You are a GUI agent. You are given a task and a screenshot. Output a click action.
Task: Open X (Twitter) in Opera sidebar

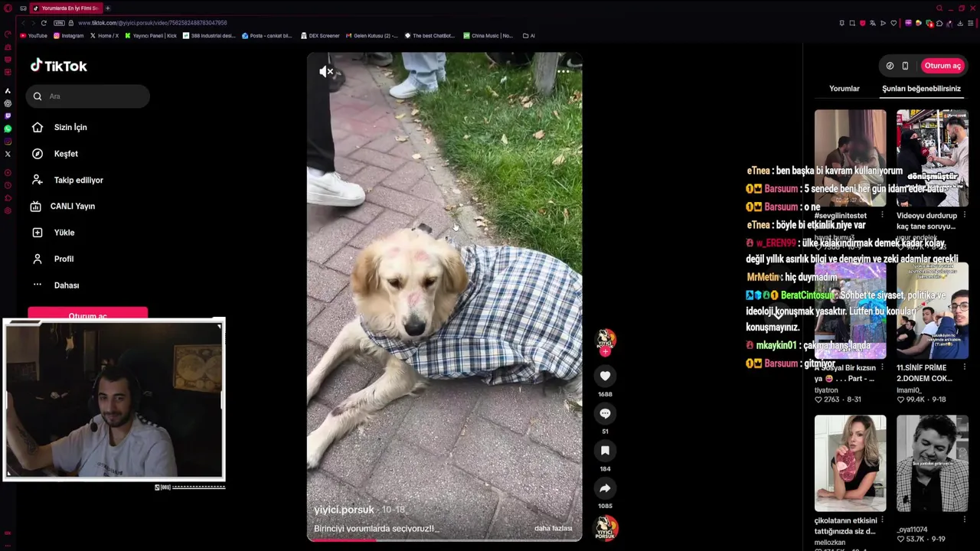(x=8, y=154)
